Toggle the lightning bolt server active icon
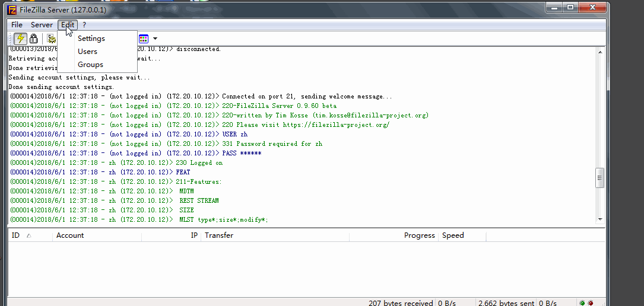This screenshot has width=644, height=306. coord(20,39)
